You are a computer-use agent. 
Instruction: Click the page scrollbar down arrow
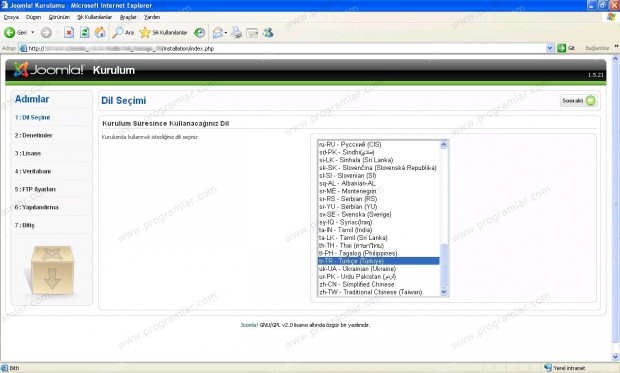pyautogui.click(x=615, y=357)
